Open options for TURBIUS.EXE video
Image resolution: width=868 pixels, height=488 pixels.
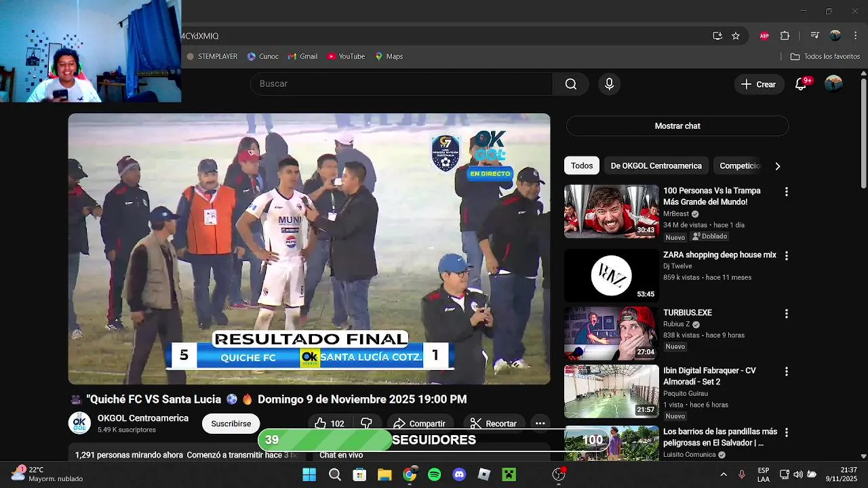pyautogui.click(x=787, y=314)
